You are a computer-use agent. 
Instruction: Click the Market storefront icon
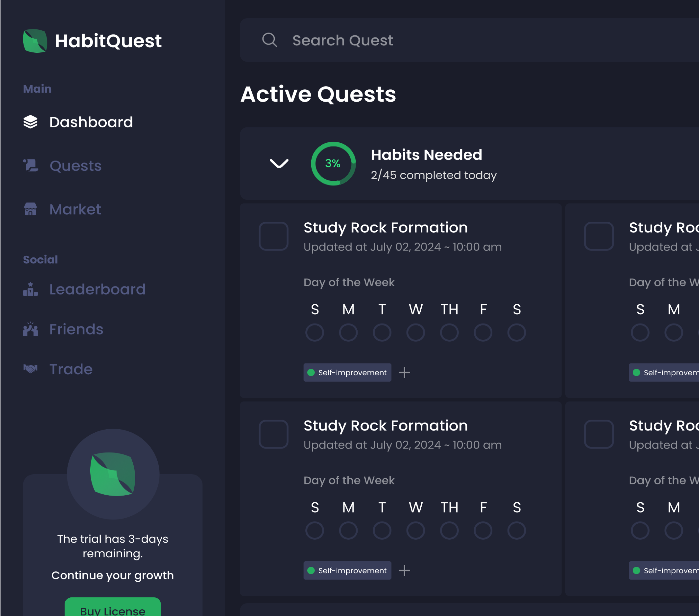point(30,209)
